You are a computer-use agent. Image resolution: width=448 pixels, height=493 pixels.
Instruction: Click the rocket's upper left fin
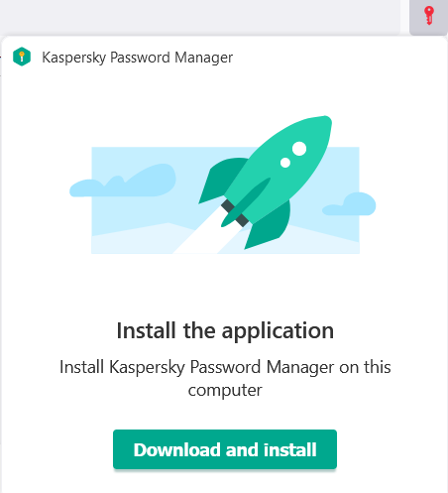click(221, 179)
